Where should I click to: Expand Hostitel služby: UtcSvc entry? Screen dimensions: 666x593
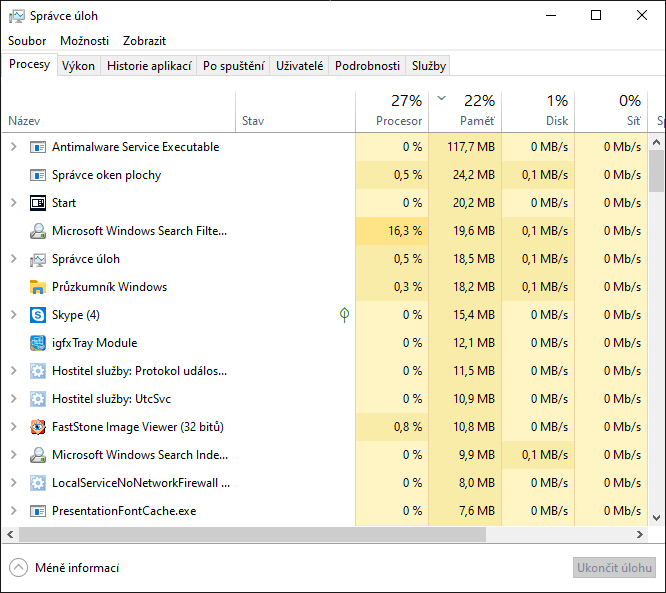13,399
